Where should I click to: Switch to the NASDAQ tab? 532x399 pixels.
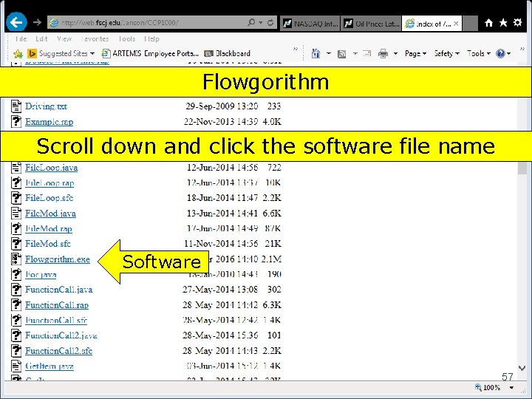310,24
